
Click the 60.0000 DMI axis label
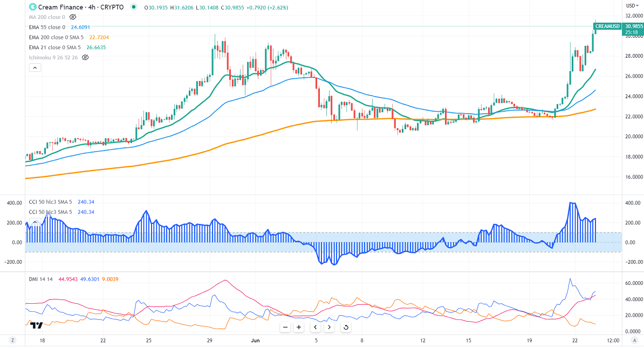coord(634,283)
